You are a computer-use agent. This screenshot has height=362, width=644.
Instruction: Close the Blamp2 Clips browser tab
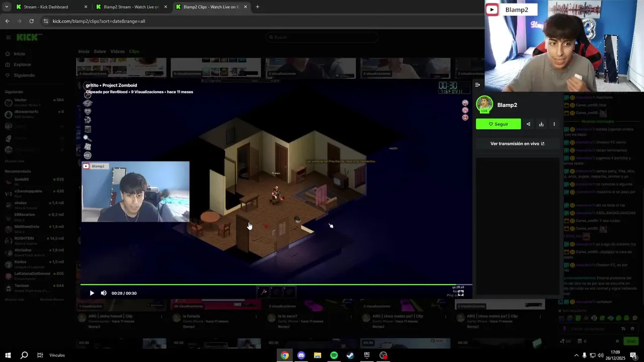click(246, 7)
